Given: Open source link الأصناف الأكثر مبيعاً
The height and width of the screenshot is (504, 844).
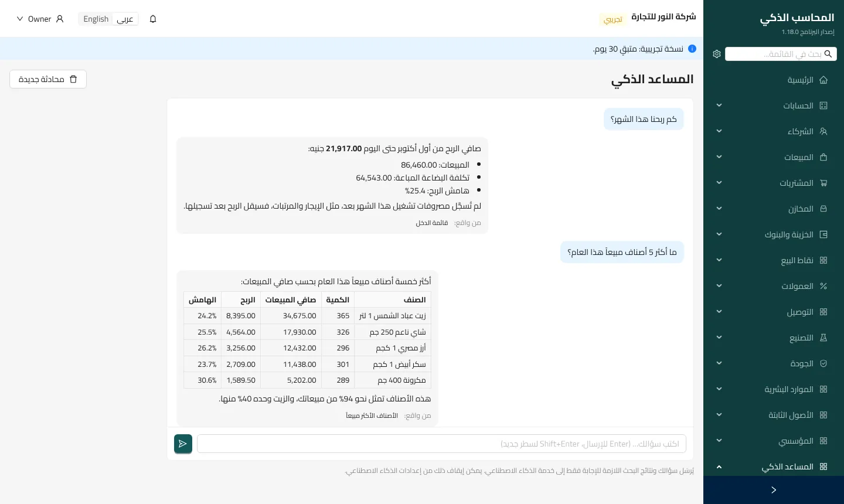Looking at the screenshot, I should click(x=372, y=416).
